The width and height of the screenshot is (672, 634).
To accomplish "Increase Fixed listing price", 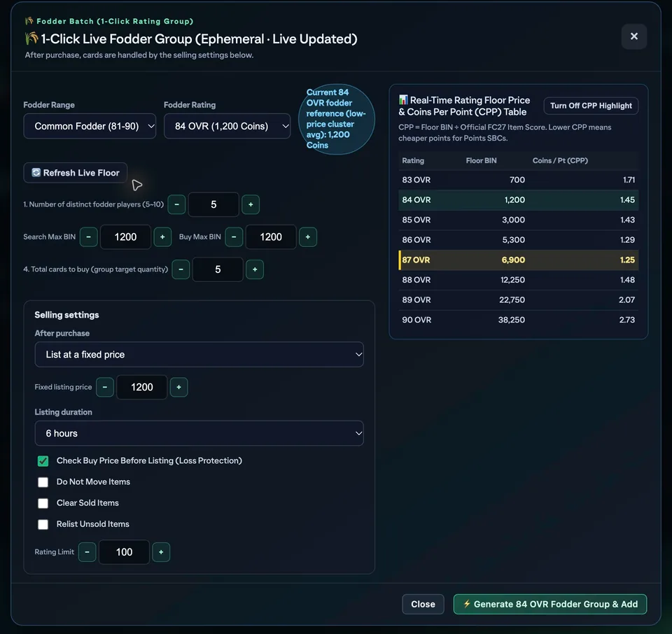I will (x=178, y=387).
